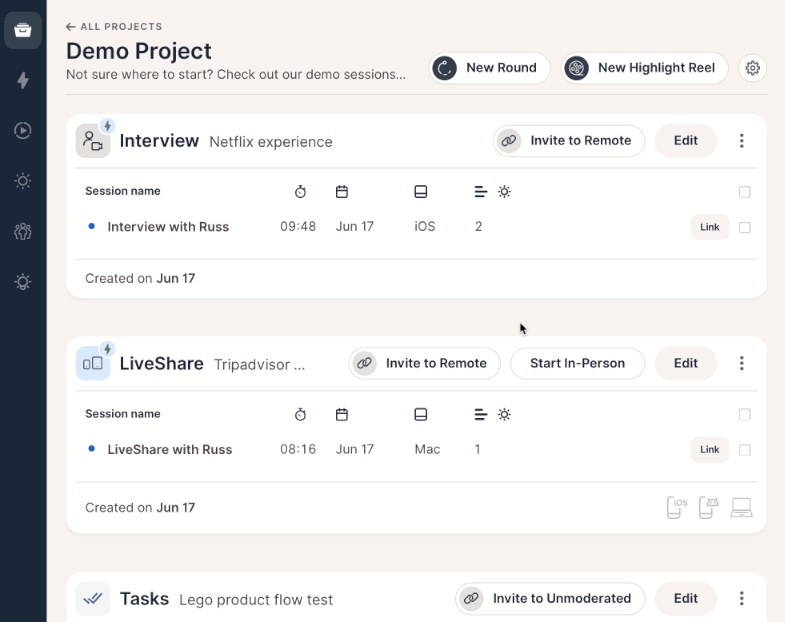Go back to All Projects
Screen dimensions: 785x622
(x=114, y=27)
